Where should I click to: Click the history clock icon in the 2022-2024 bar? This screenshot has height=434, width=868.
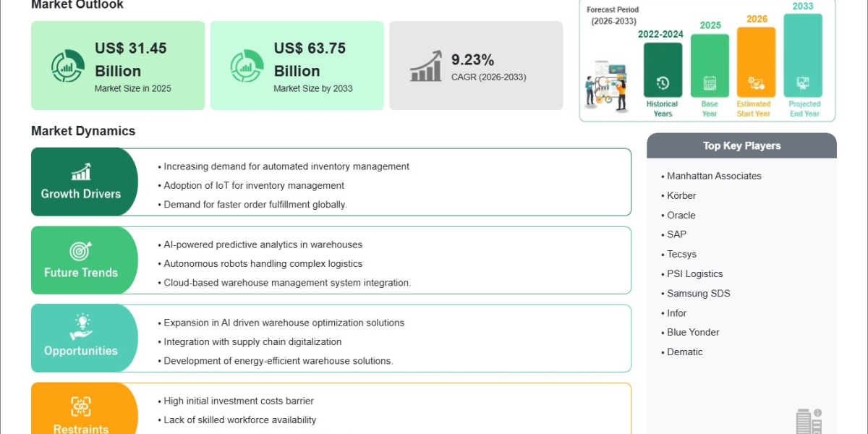(x=663, y=83)
